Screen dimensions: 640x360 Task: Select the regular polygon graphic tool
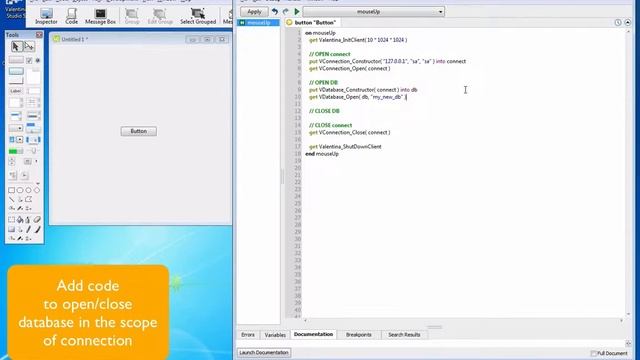tap(37, 190)
